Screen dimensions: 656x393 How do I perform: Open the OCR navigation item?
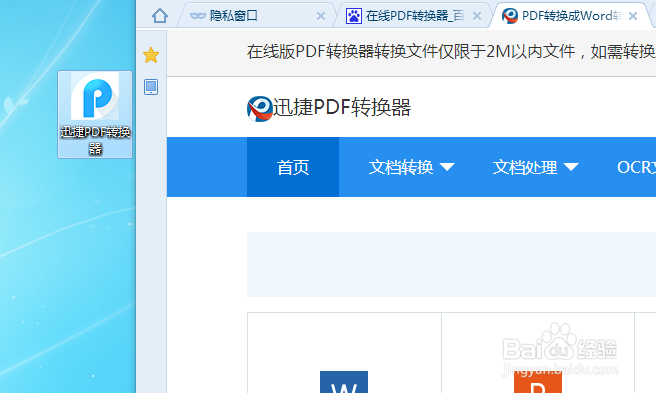[x=636, y=167]
